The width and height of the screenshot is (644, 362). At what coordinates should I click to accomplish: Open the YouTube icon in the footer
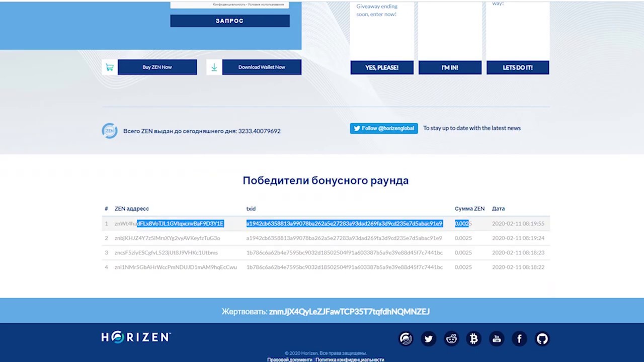click(497, 339)
